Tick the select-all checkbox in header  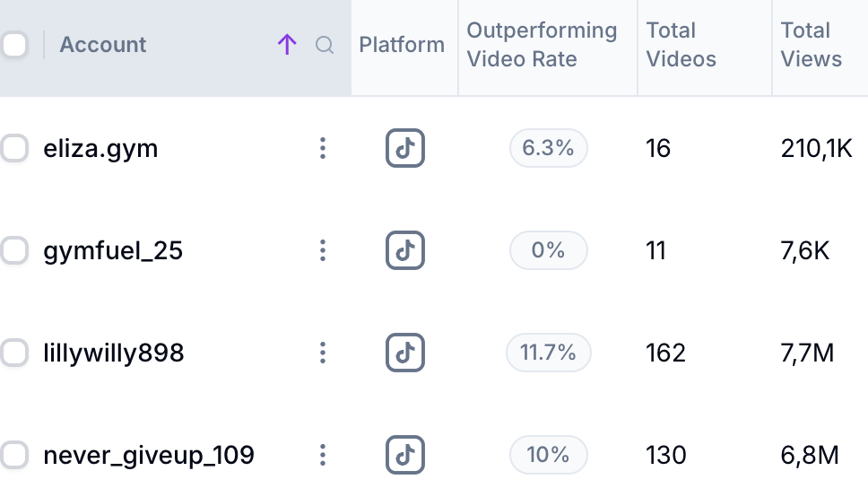(13, 45)
